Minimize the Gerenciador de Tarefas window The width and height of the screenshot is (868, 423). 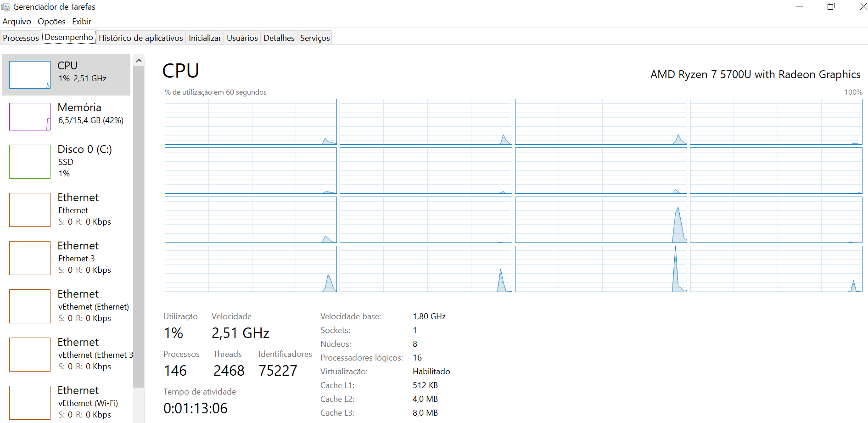pos(799,6)
